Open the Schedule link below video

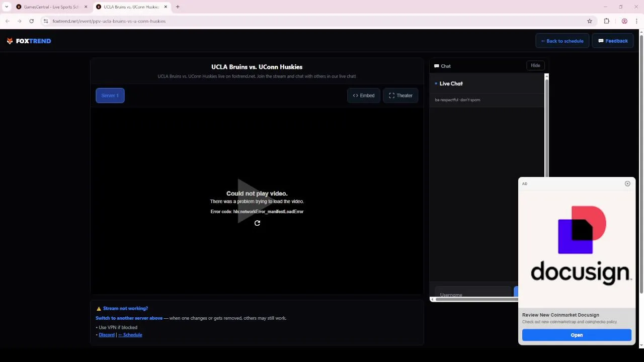tap(130, 335)
